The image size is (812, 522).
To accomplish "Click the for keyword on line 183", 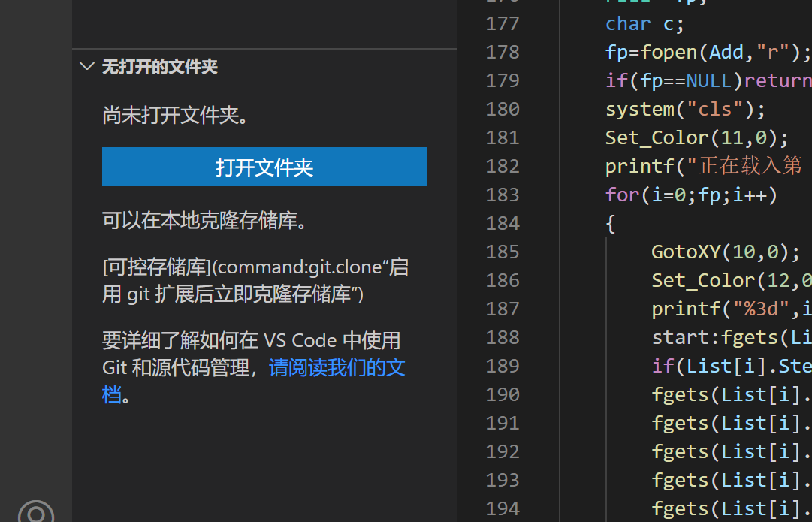I will pos(621,195).
